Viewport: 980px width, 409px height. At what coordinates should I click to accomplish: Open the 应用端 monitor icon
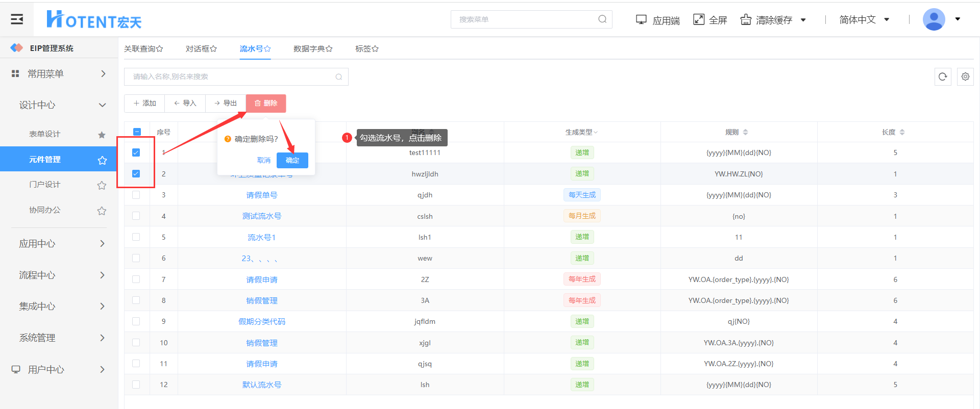tap(641, 19)
